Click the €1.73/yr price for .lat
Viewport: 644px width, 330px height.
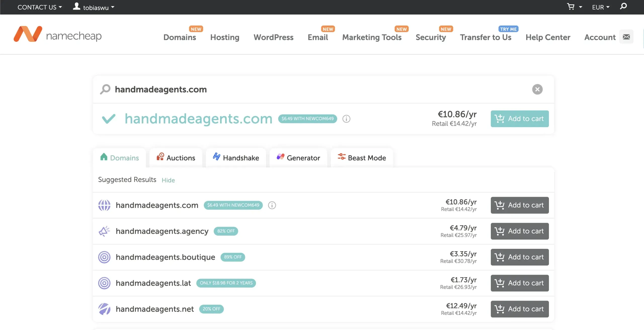tap(463, 280)
